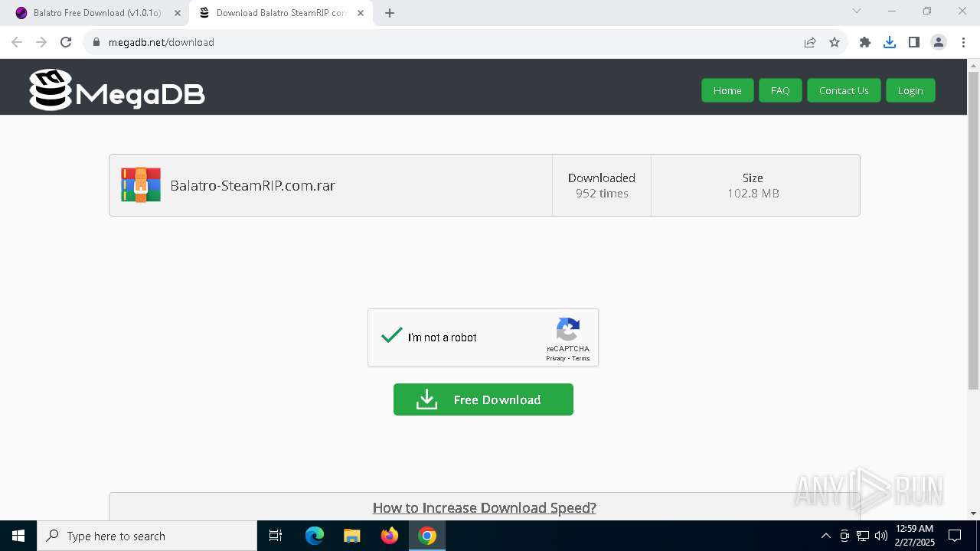
Task: Switch to the Balatro Free Download tab
Action: 96,13
